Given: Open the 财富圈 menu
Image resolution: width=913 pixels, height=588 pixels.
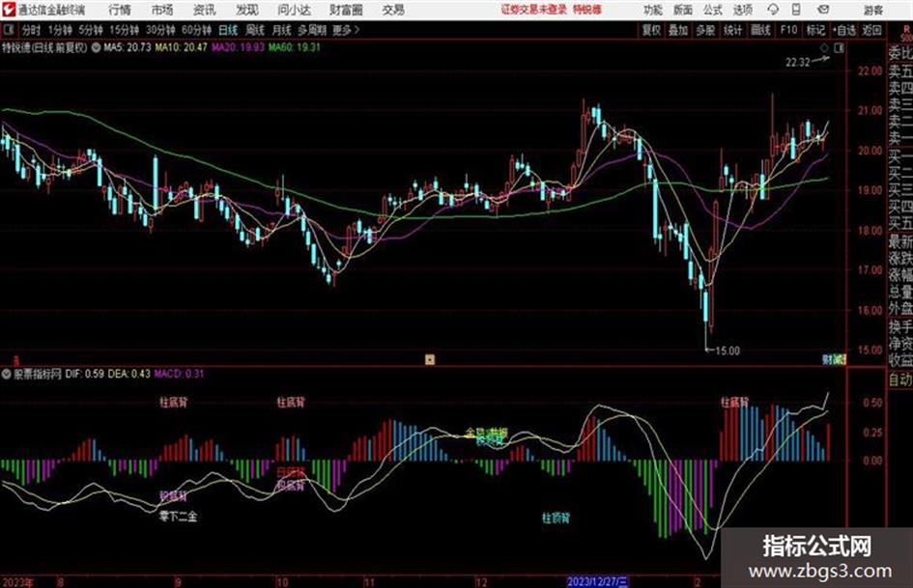Looking at the screenshot, I should [x=346, y=10].
